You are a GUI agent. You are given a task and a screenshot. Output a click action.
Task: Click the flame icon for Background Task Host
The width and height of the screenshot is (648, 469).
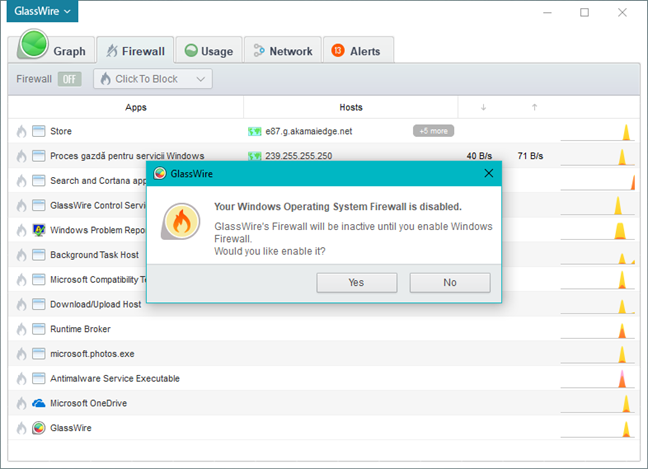click(x=21, y=255)
